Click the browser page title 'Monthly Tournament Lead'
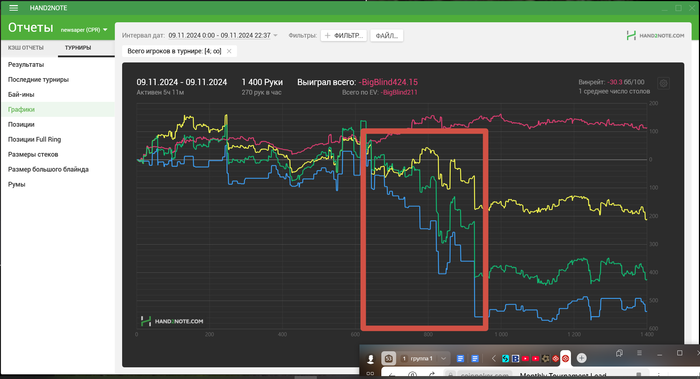This screenshot has width=700, height=379. coord(562,375)
